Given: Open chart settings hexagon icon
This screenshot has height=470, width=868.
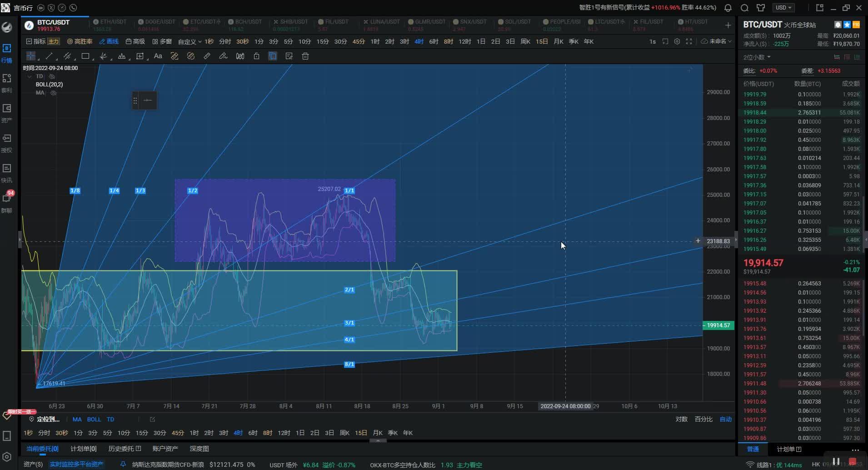Looking at the screenshot, I should coord(677,41).
